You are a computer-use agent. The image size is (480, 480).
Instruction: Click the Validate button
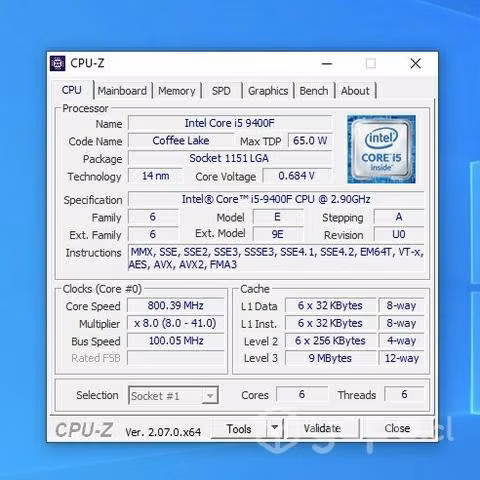(x=322, y=428)
